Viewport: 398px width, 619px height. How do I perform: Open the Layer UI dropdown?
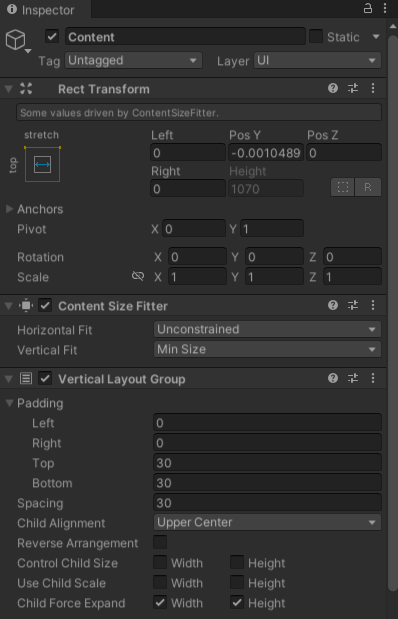(317, 60)
